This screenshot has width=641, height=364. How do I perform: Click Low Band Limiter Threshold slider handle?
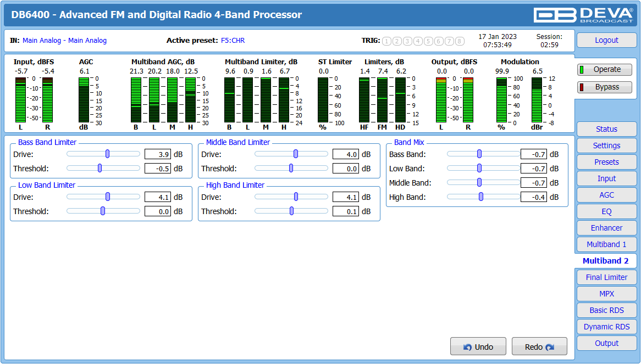coord(103,211)
